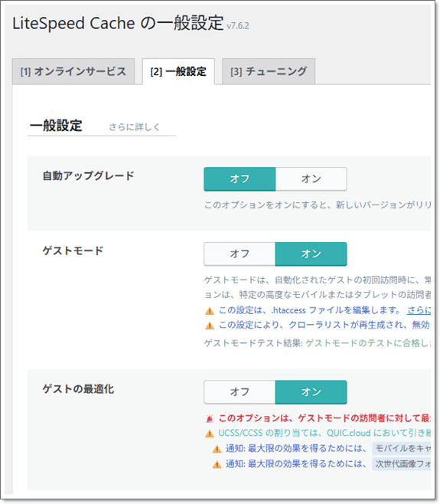Click warning icon beside UCSS/CCSS notice
Viewport: 440px width, 504px height.
click(210, 434)
